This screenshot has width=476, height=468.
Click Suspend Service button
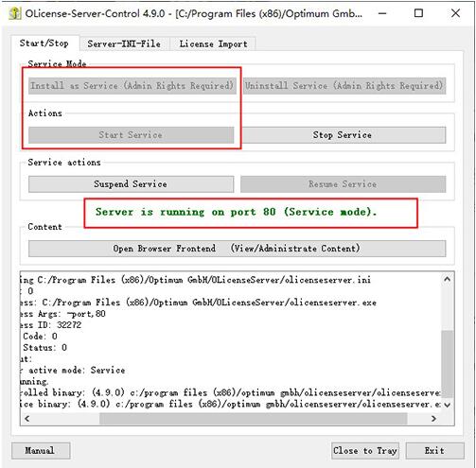pos(131,184)
